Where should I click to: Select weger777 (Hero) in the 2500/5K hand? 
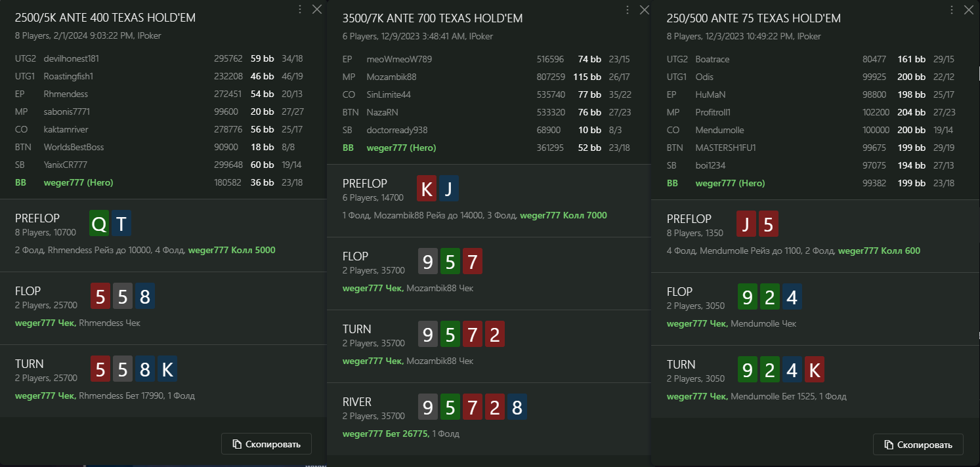pyautogui.click(x=78, y=182)
